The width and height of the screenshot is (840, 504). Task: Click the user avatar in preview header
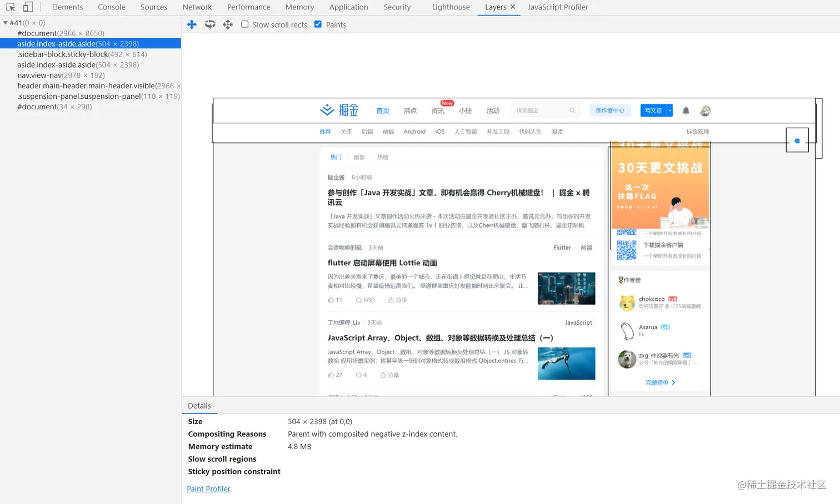[x=705, y=110]
